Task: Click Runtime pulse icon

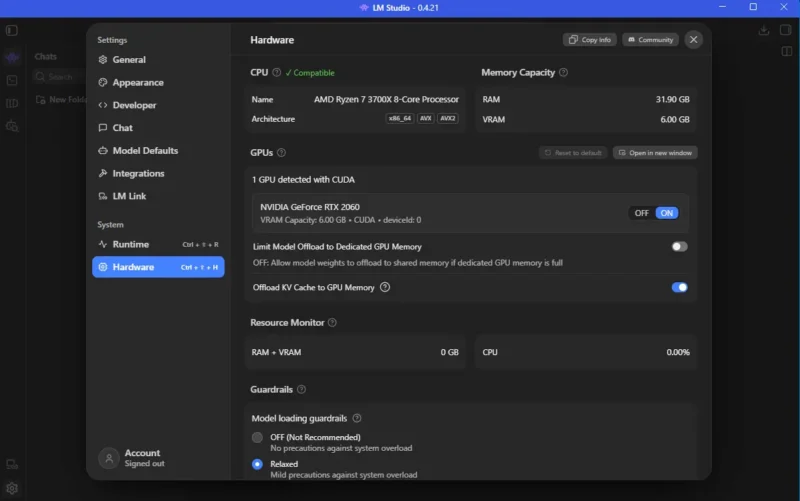Action: (103, 244)
